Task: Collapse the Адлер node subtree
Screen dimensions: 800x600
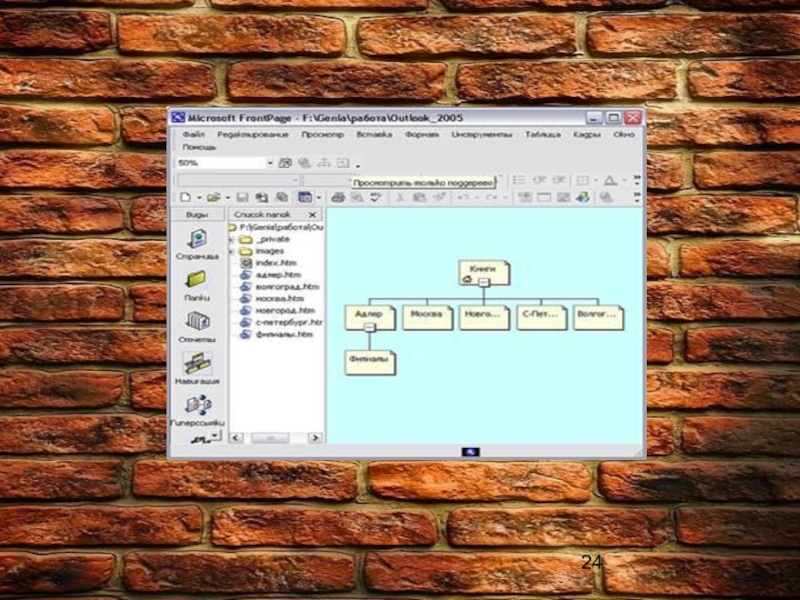Action: 370,327
